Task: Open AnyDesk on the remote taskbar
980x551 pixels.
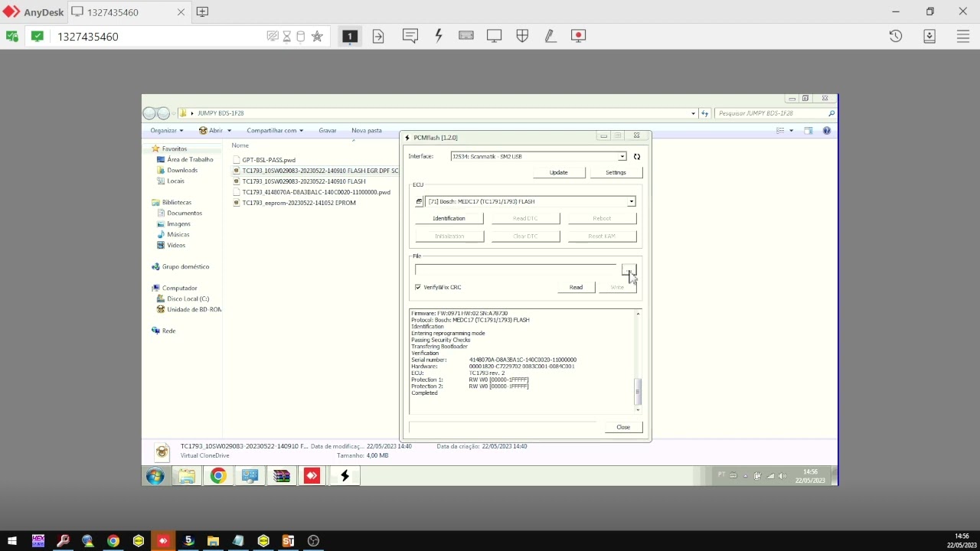Action: [312, 476]
